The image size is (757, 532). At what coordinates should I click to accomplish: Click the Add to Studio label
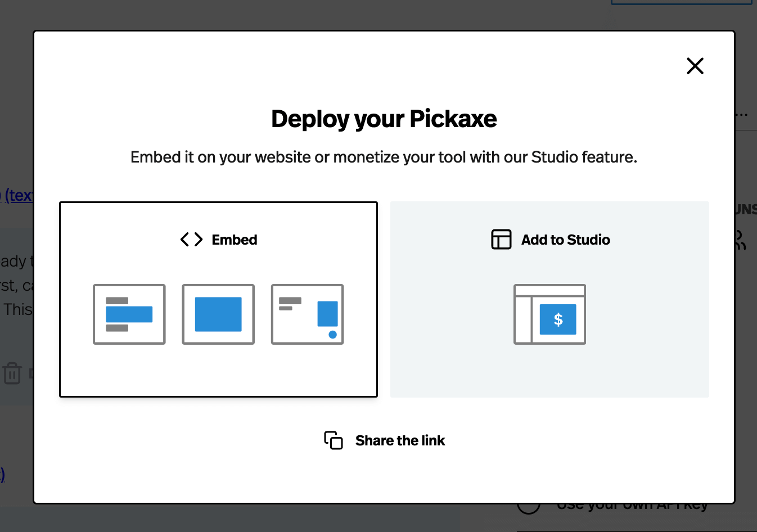pyautogui.click(x=565, y=240)
